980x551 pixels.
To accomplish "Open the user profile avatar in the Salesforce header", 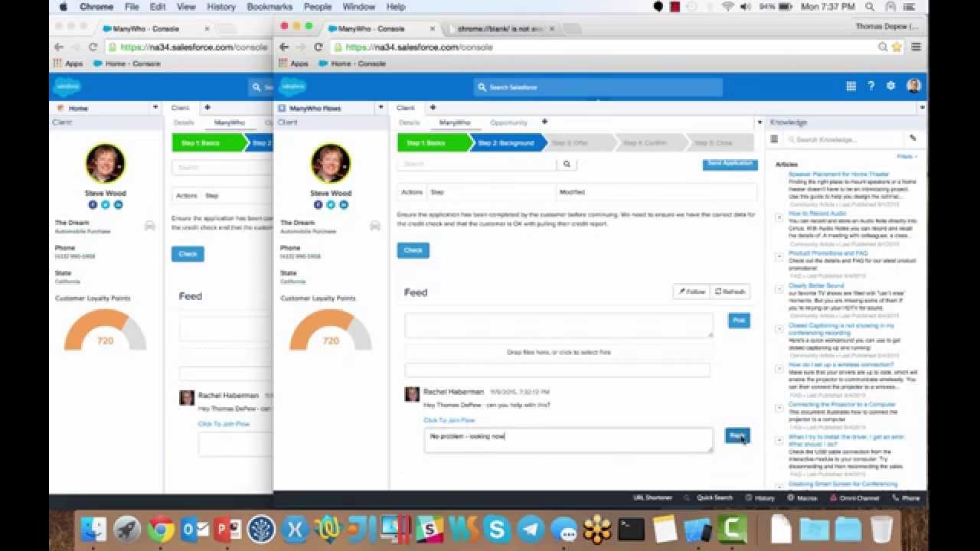I will (x=913, y=86).
